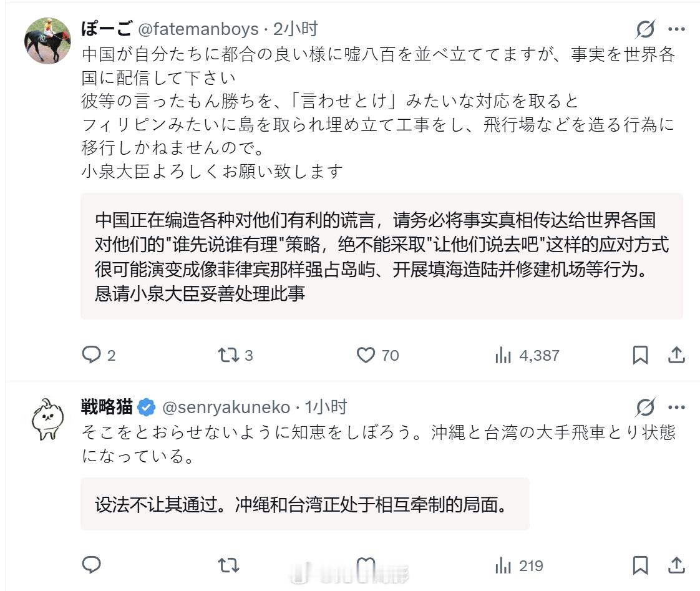Retweet 戦略猫's post

point(228,565)
